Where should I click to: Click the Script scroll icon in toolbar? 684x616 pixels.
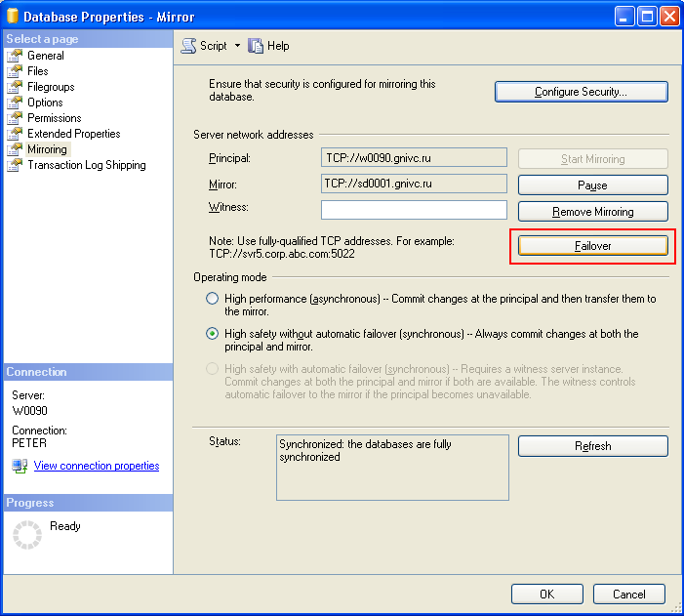189,46
